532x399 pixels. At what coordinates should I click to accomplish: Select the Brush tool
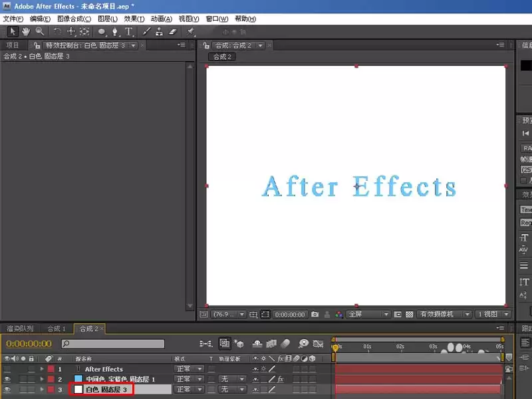click(146, 32)
